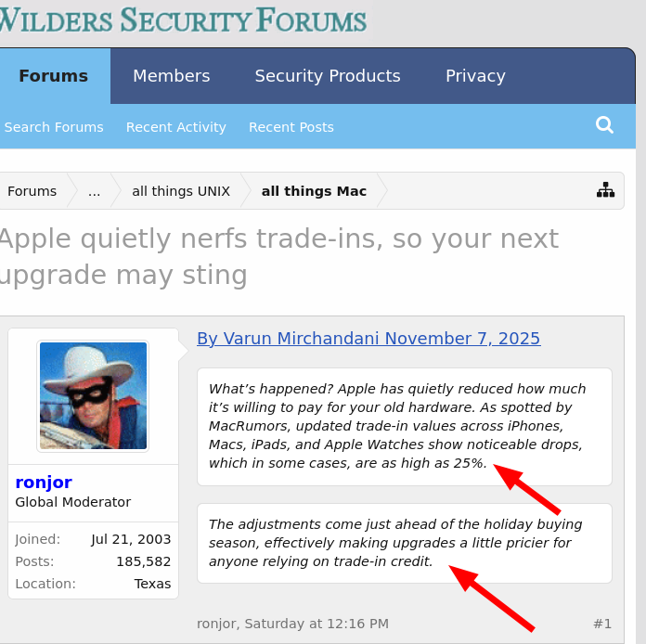Open Search Forums link
Image resolution: width=646 pixels, height=644 pixels.
(x=54, y=127)
